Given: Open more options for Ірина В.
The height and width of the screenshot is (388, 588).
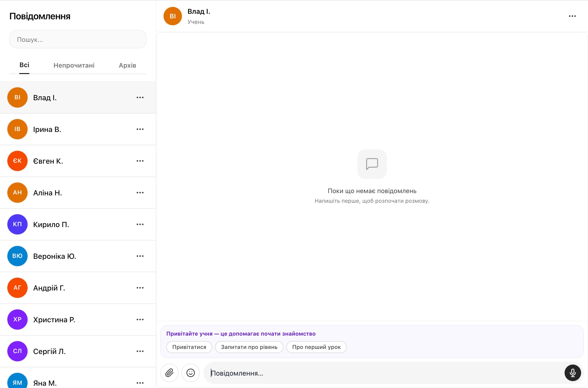Looking at the screenshot, I should (140, 129).
